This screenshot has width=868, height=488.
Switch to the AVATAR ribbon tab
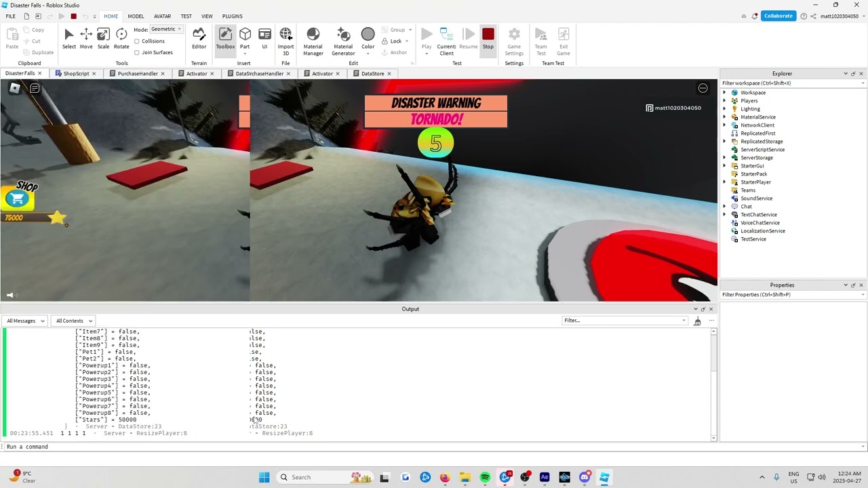click(x=162, y=16)
